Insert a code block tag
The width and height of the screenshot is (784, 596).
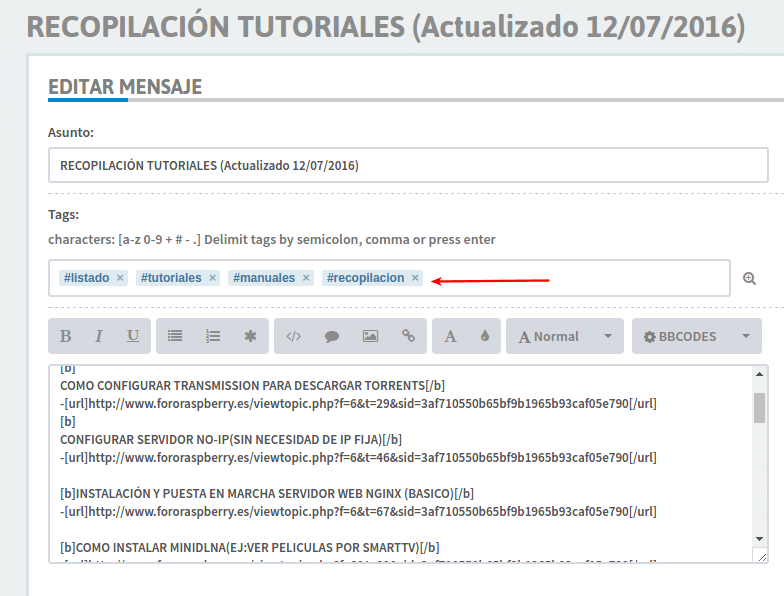(293, 337)
